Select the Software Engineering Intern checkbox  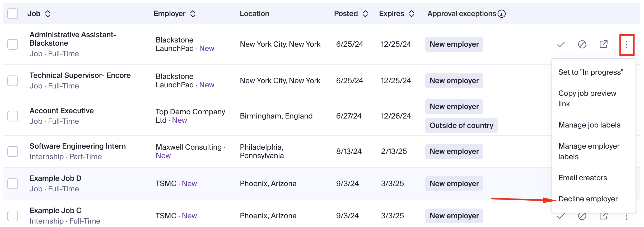13,152
